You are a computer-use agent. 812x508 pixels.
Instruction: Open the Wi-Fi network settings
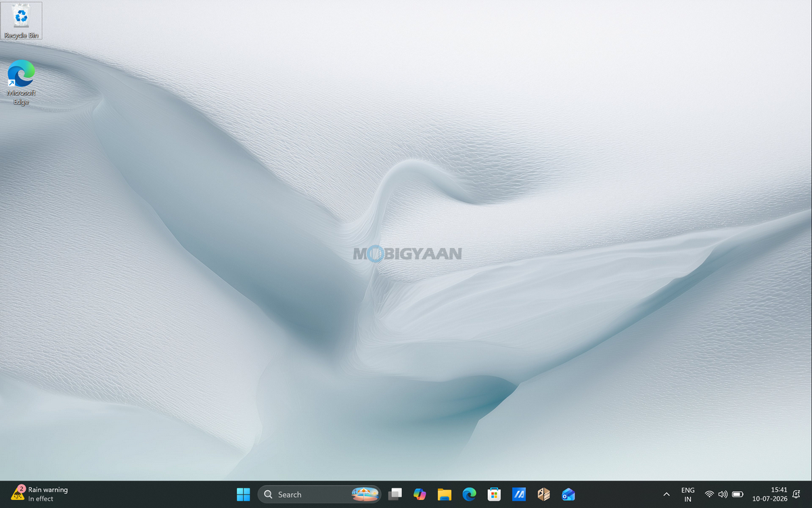[709, 494]
